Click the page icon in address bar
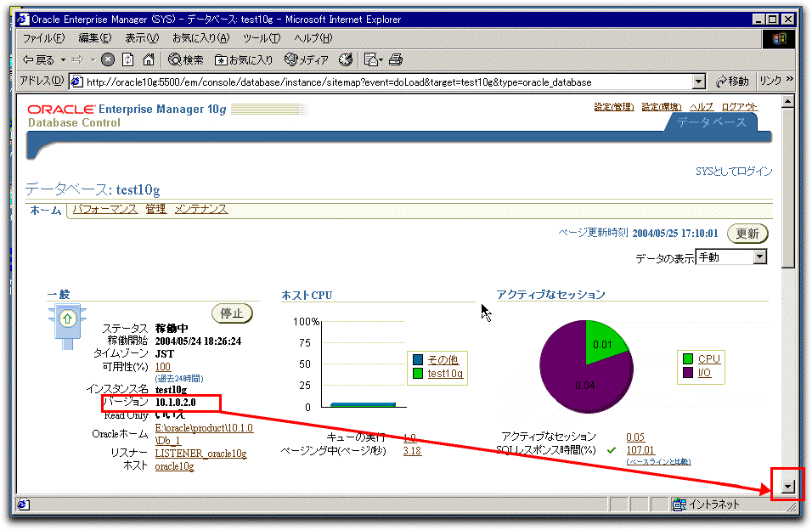812x530 pixels. click(x=76, y=82)
